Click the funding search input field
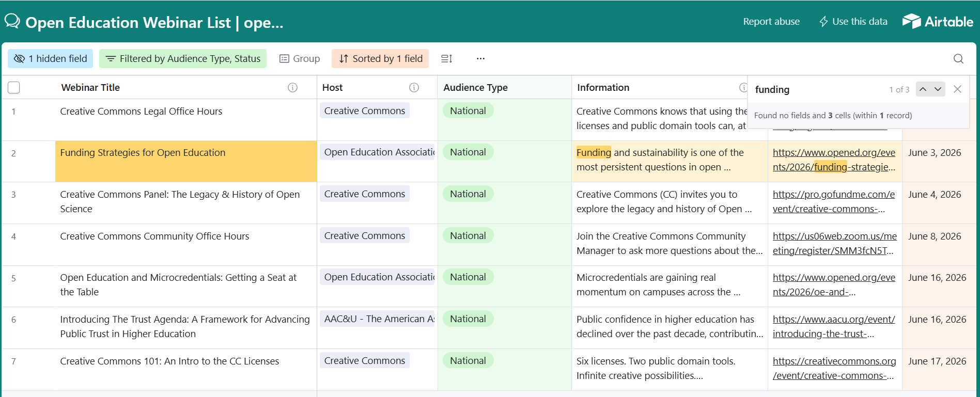 (819, 90)
